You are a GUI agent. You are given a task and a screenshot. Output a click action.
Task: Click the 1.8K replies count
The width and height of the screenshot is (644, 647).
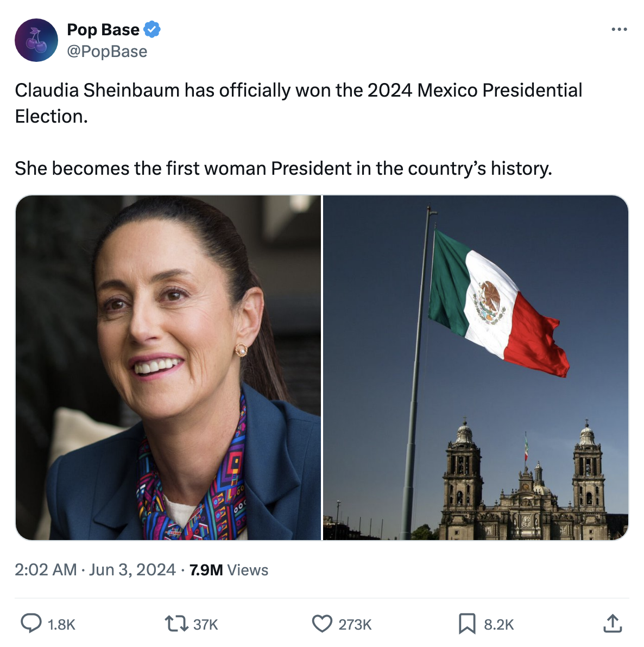[x=61, y=625]
